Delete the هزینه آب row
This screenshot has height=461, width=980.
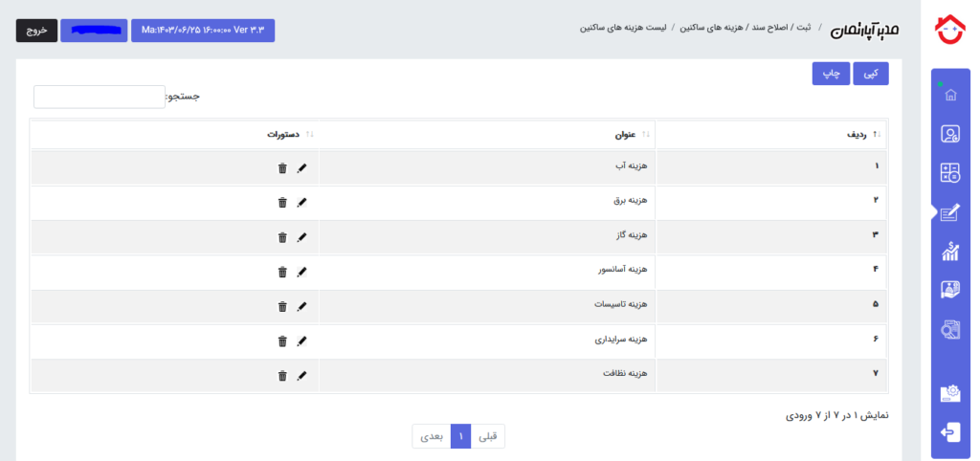click(x=282, y=168)
